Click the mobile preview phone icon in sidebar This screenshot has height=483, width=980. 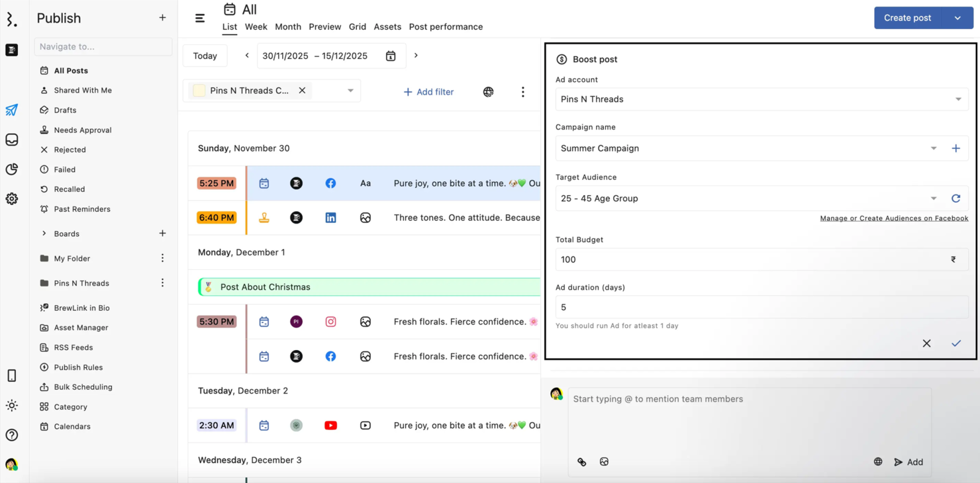[12, 375]
